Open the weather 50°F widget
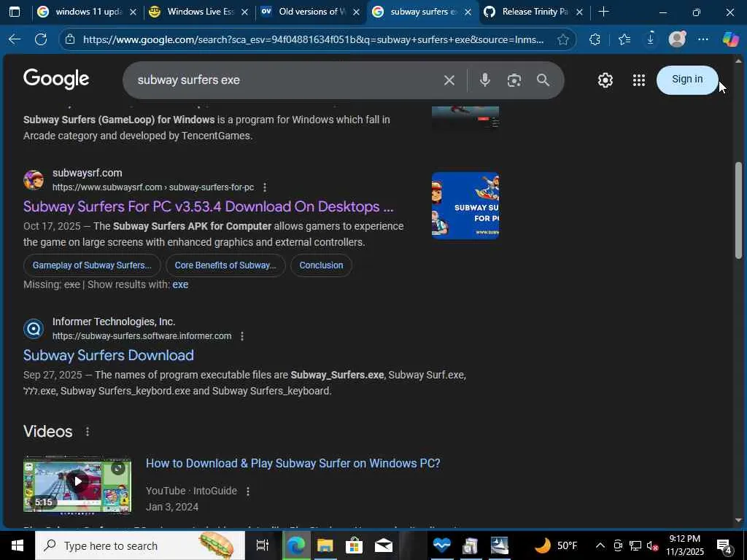This screenshot has height=560, width=747. [554, 545]
